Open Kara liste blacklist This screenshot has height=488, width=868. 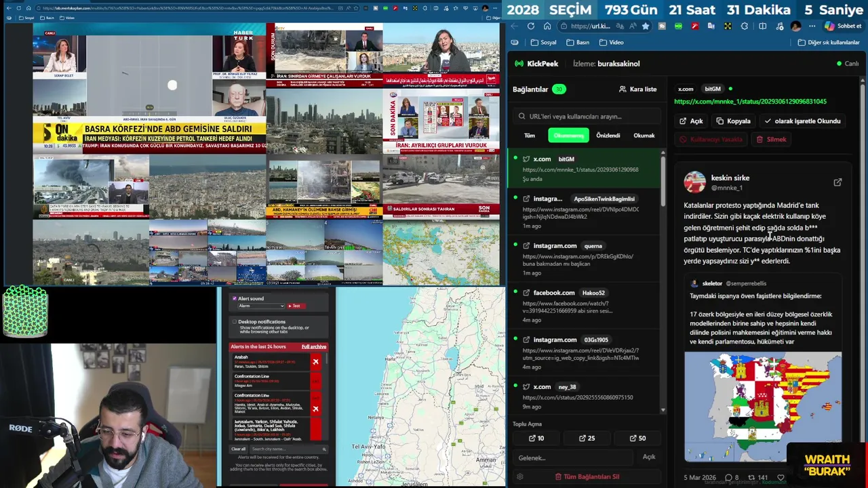tap(637, 89)
